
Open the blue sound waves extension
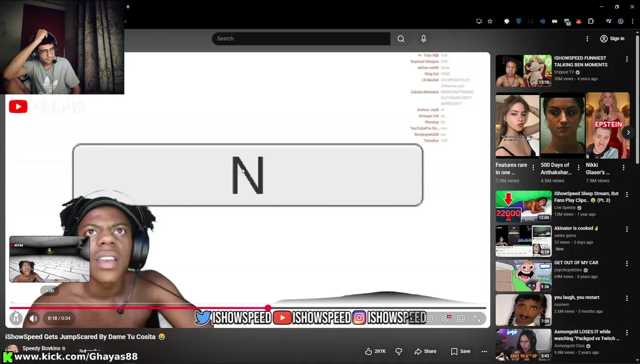(x=542, y=21)
